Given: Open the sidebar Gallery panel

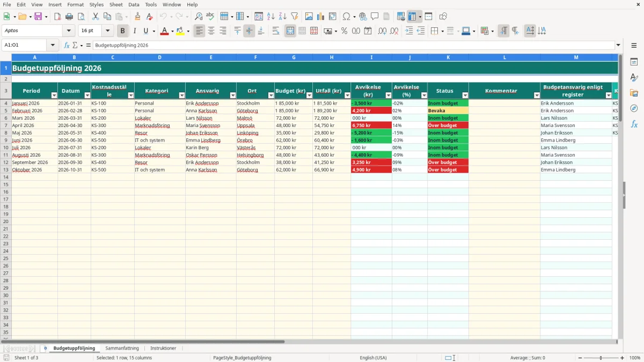Looking at the screenshot, I should pyautogui.click(x=634, y=93).
